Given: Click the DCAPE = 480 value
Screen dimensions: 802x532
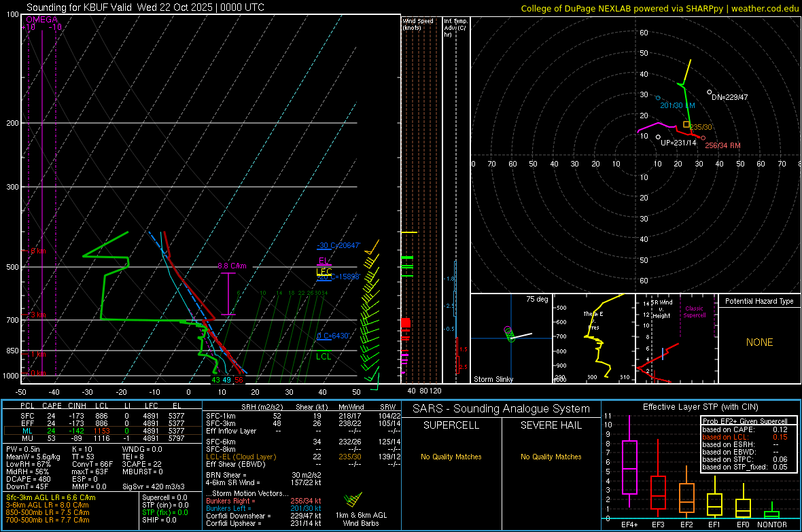Looking at the screenshot, I should (28, 479).
